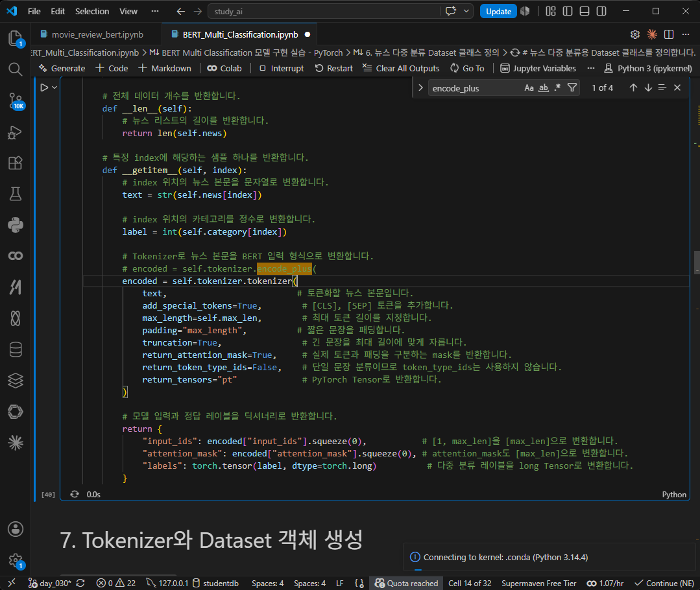Viewport: 700px width, 590px height.
Task: Toggle the secondary side bar
Action: click(601, 11)
